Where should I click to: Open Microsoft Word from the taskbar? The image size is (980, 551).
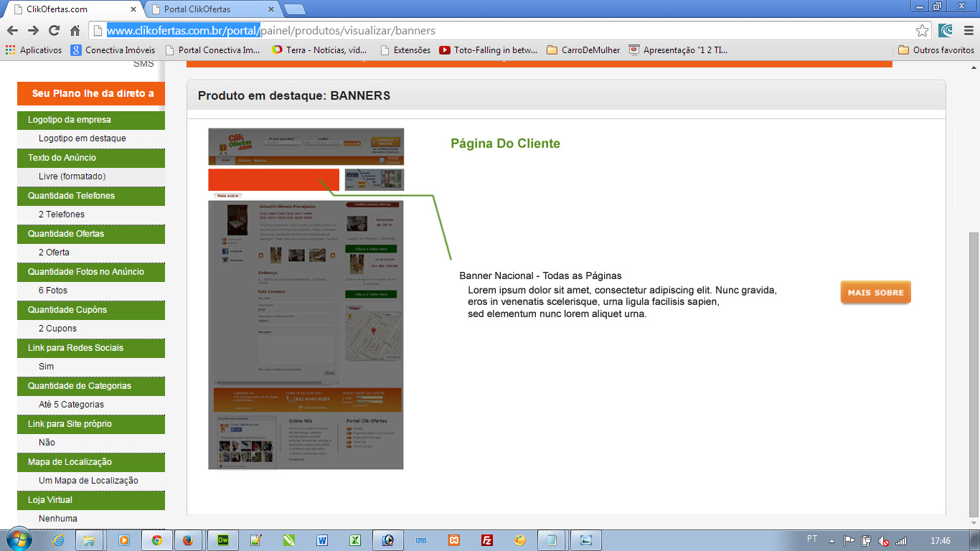click(322, 540)
